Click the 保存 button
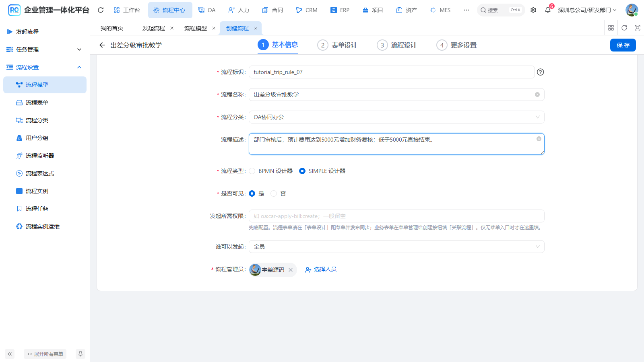 [x=623, y=45]
